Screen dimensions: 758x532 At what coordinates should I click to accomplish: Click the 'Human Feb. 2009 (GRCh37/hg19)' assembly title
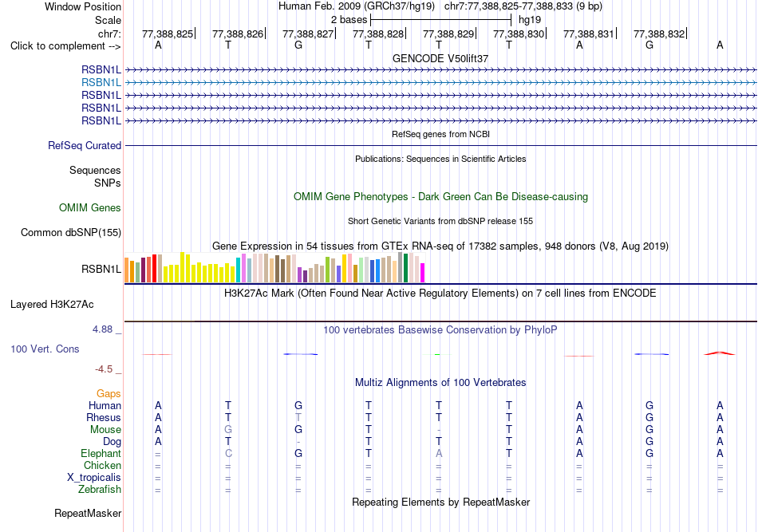click(x=357, y=6)
